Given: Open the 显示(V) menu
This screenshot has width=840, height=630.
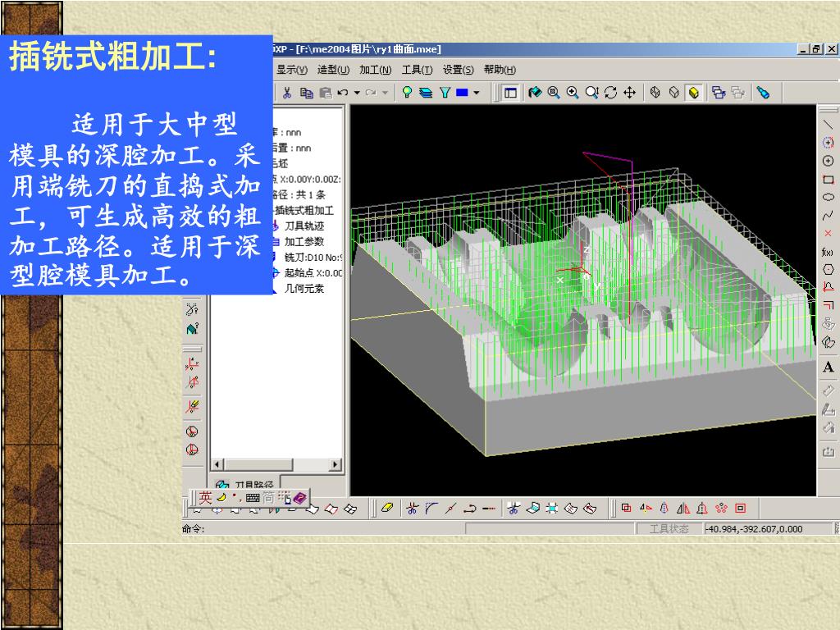Looking at the screenshot, I should click(x=292, y=70).
